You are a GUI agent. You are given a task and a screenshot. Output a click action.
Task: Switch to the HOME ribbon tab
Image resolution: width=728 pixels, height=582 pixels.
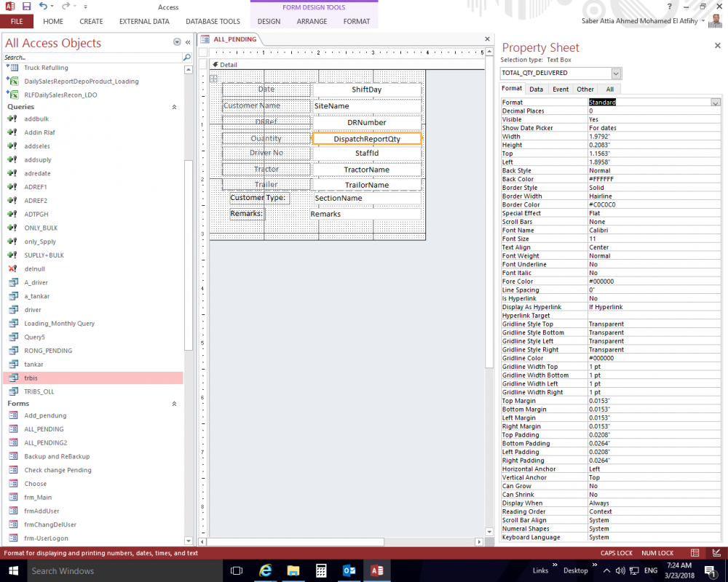pyautogui.click(x=53, y=21)
